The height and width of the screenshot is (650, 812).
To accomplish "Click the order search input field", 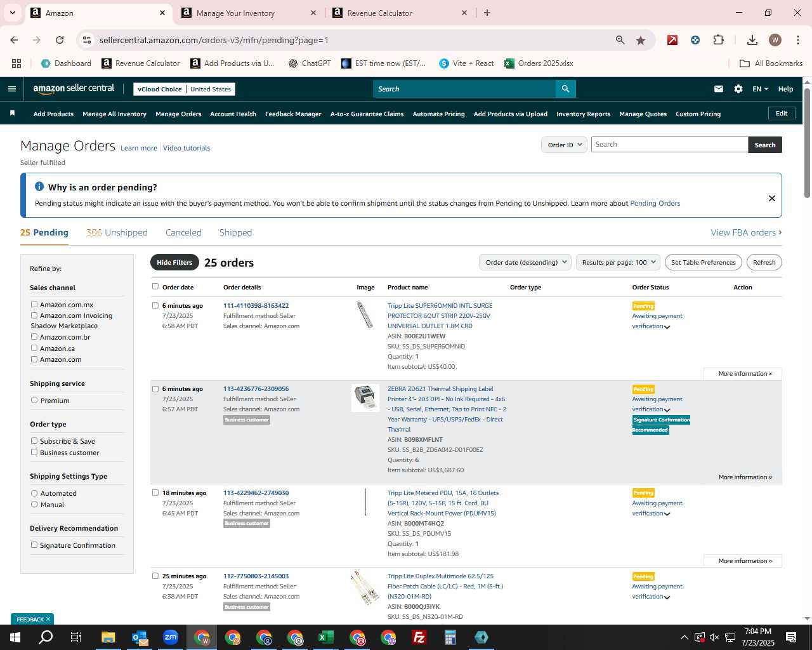I will [669, 145].
